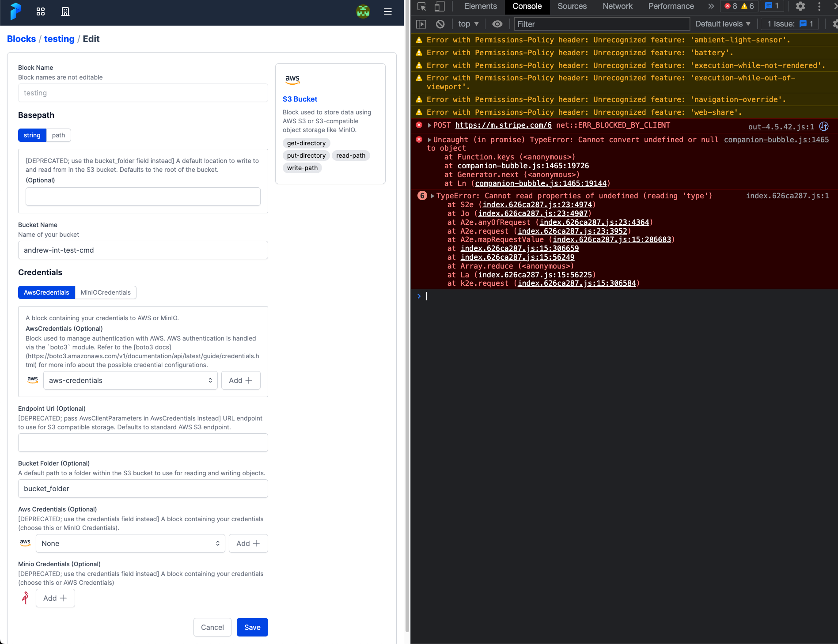Open the hamburger menu
Screen dimensions: 838x644
(387, 12)
